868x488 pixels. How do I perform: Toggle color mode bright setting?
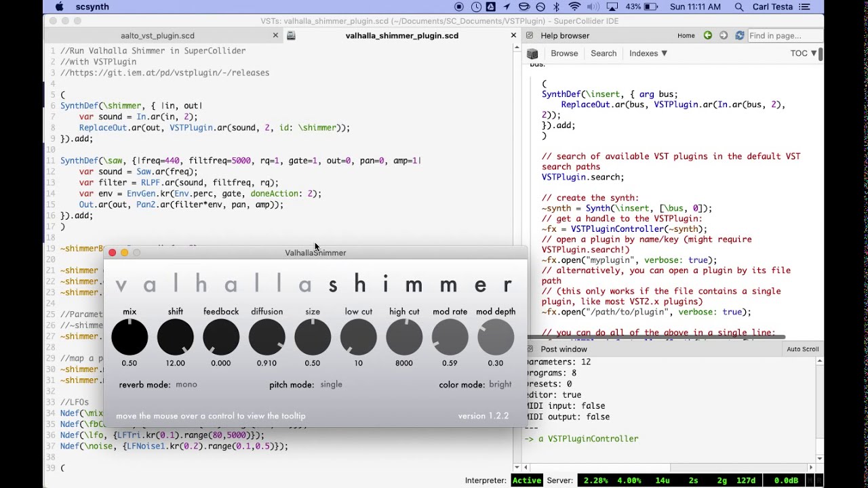500,384
